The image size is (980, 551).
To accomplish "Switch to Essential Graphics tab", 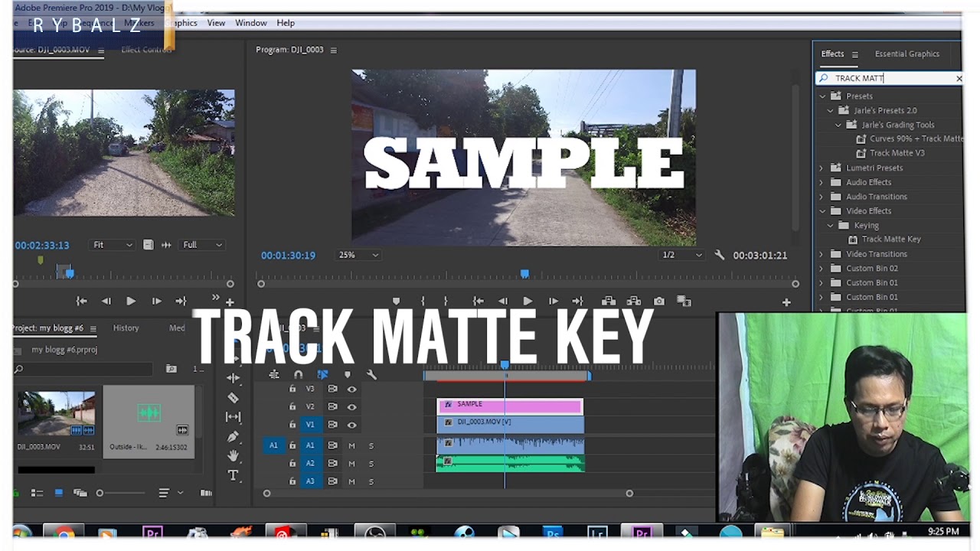I will [x=907, y=54].
